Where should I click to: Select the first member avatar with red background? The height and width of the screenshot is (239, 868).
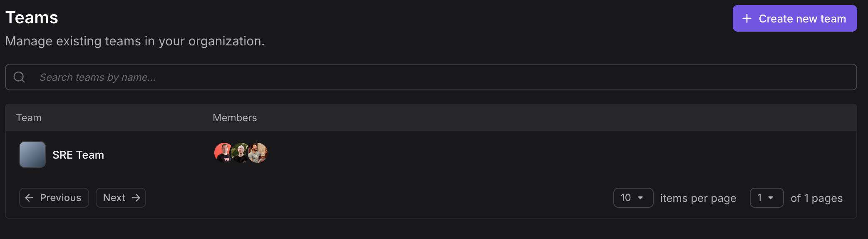click(x=223, y=153)
